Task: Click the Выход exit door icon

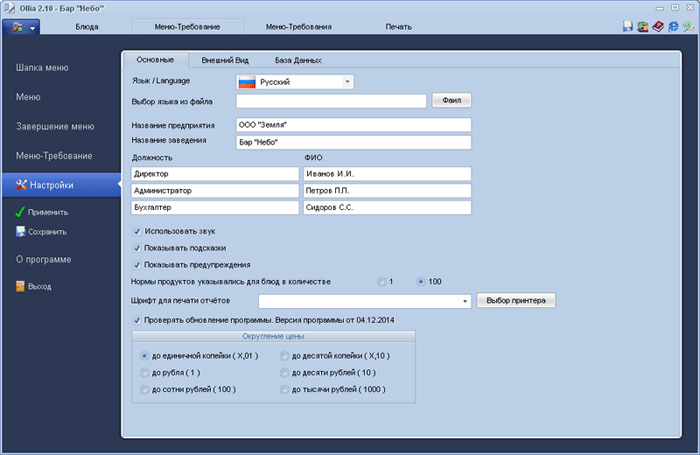Action: click(20, 286)
